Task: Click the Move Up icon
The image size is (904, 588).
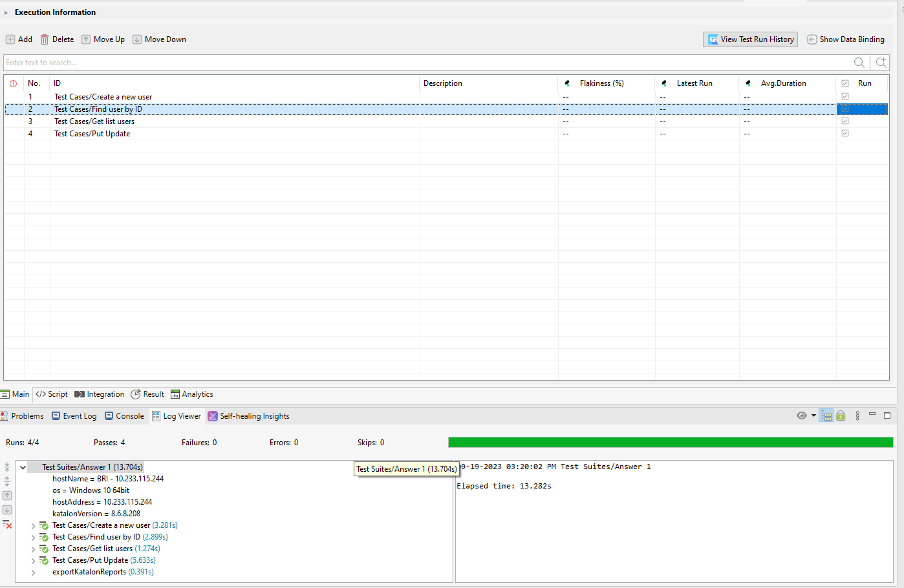Action: click(x=85, y=39)
